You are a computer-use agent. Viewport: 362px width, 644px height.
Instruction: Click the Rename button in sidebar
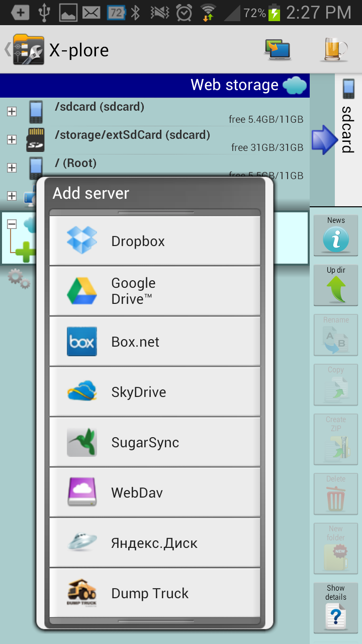click(x=336, y=335)
